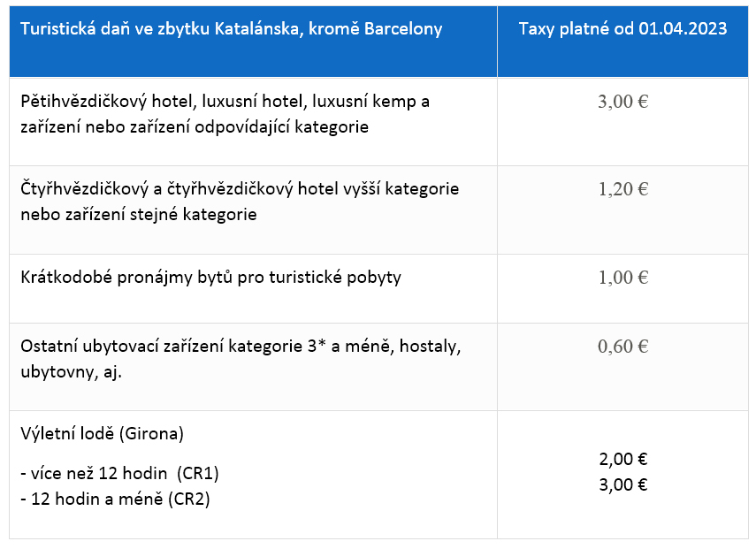756x549 pixels.
Task: Select the 1,20 € tax value
Action: point(623,188)
